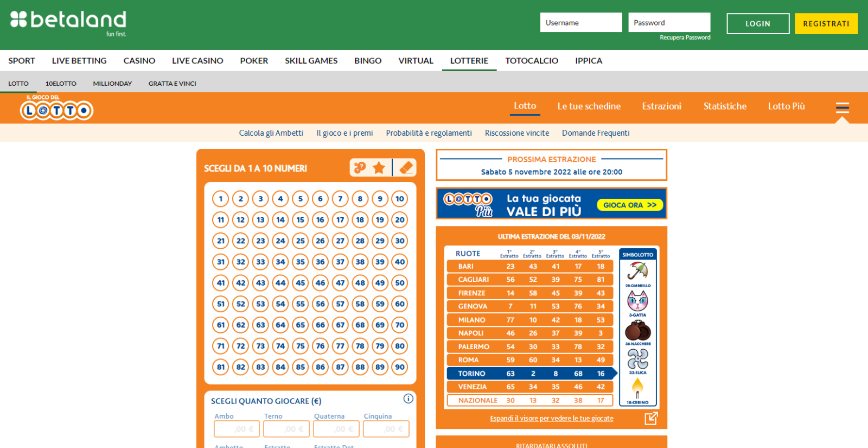Image resolution: width=868 pixels, height=448 pixels.
Task: Select number 90 on the grid
Action: (x=400, y=367)
